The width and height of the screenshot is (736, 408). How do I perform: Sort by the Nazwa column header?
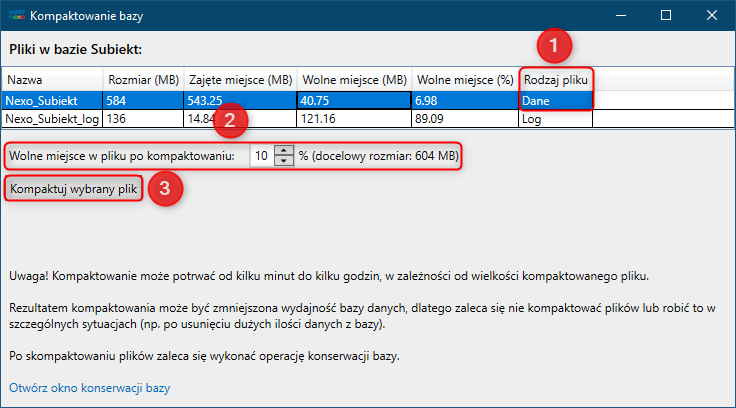tap(52, 80)
